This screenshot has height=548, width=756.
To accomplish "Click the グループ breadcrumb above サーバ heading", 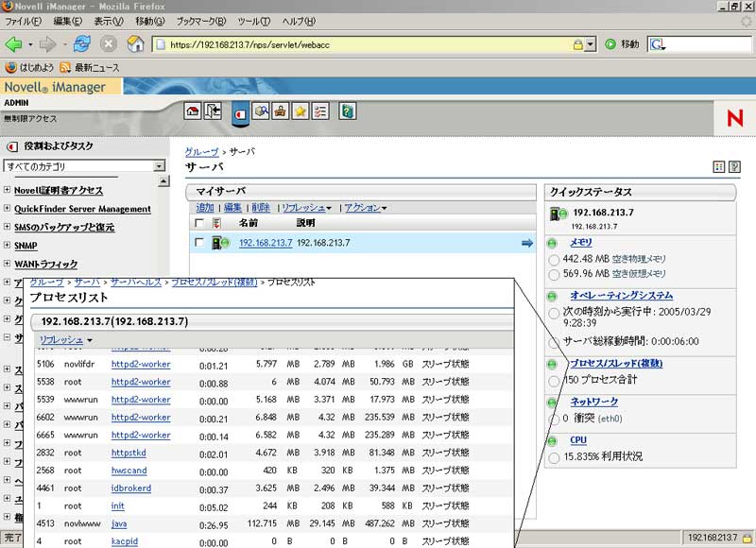I will [x=202, y=152].
